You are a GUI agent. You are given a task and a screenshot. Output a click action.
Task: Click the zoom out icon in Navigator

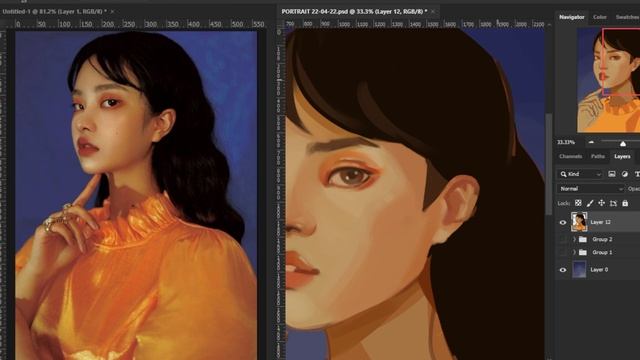591,142
